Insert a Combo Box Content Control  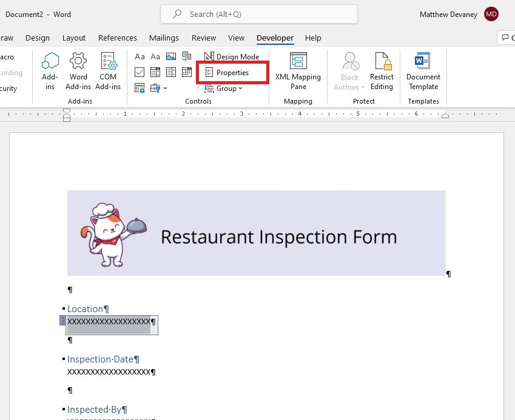[155, 72]
